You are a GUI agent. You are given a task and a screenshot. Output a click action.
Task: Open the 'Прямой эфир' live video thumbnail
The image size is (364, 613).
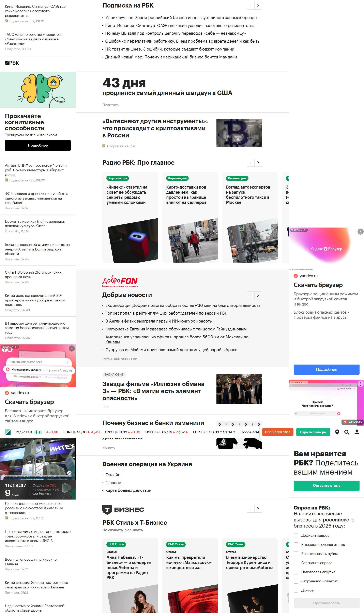(38, 459)
